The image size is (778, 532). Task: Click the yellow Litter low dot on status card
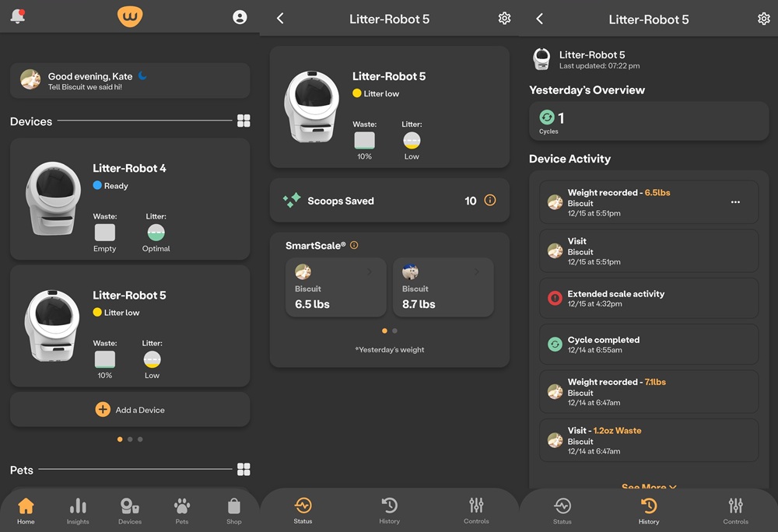357,93
